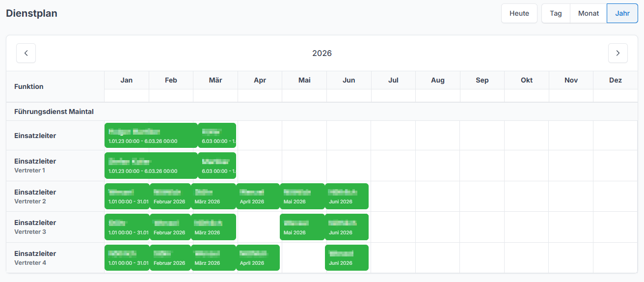Click the Jan month column header
The image size is (644, 282).
click(127, 80)
